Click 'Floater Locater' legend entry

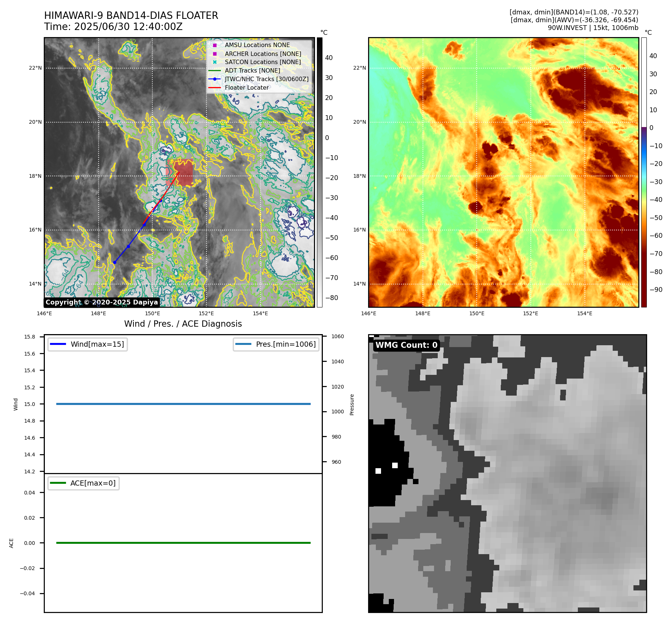coord(247,87)
